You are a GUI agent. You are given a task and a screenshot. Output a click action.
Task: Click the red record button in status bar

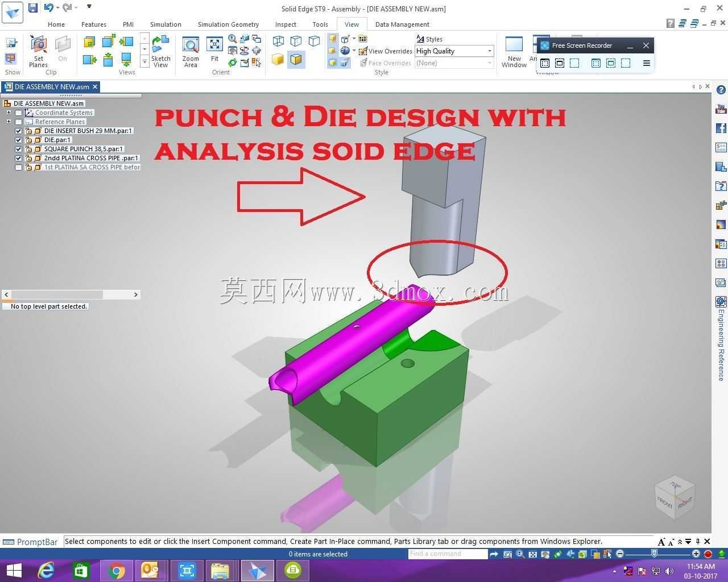click(708, 554)
